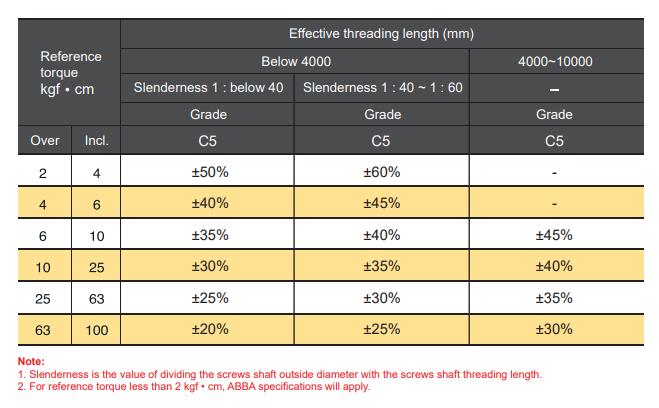The height and width of the screenshot is (408, 659).
Task: Click the C5 grade under 4000~10000
Action: (554, 141)
